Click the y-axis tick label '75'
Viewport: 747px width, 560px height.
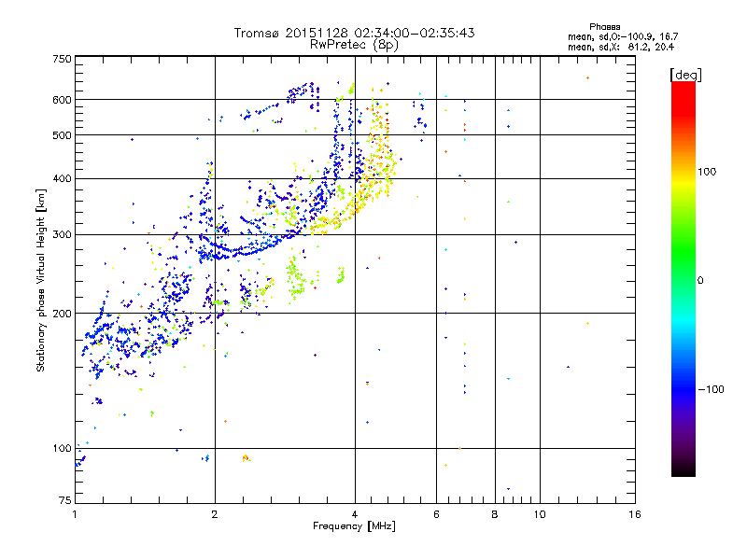[65, 500]
